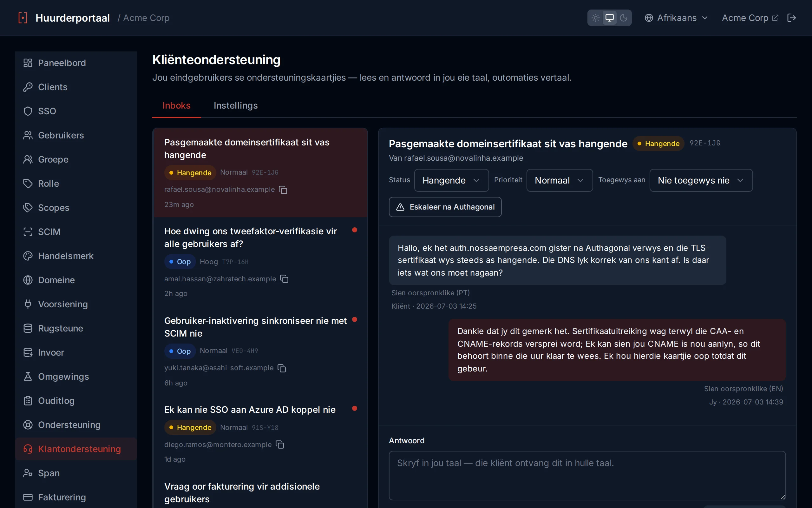The width and height of the screenshot is (812, 508).
Task: Click the Clients key icon
Action: pos(28,87)
